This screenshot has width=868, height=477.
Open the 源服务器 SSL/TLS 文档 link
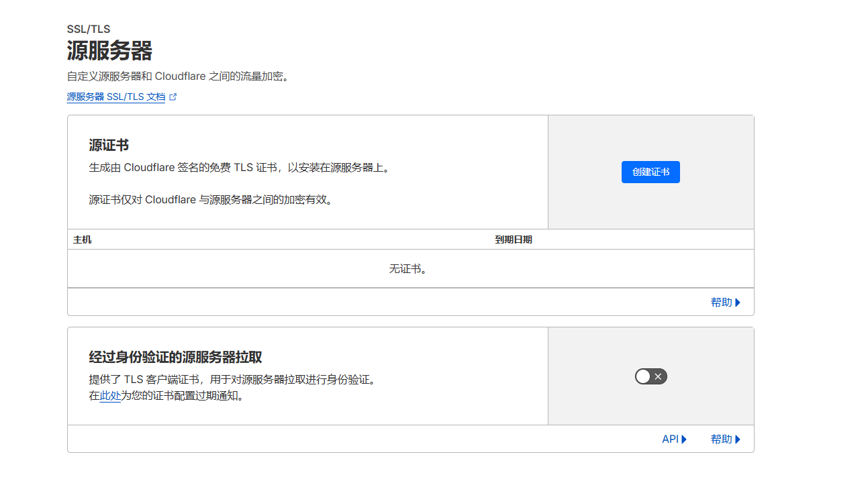point(115,97)
